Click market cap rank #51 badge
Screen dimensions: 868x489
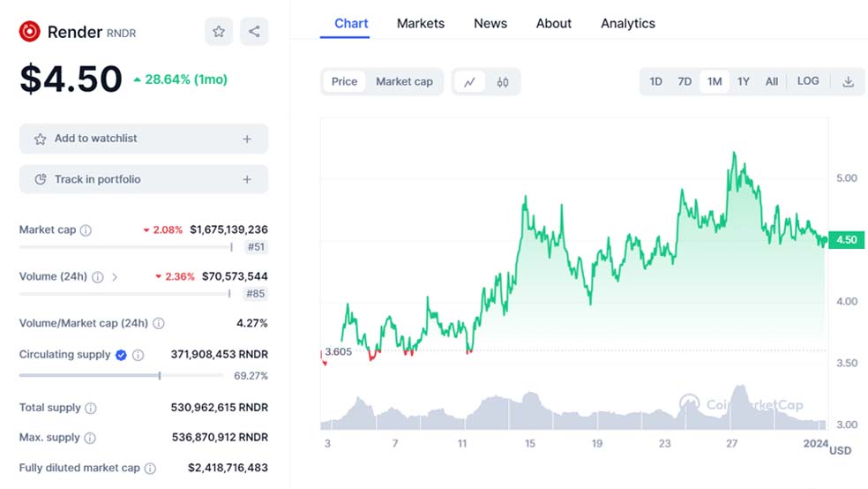[x=256, y=247]
